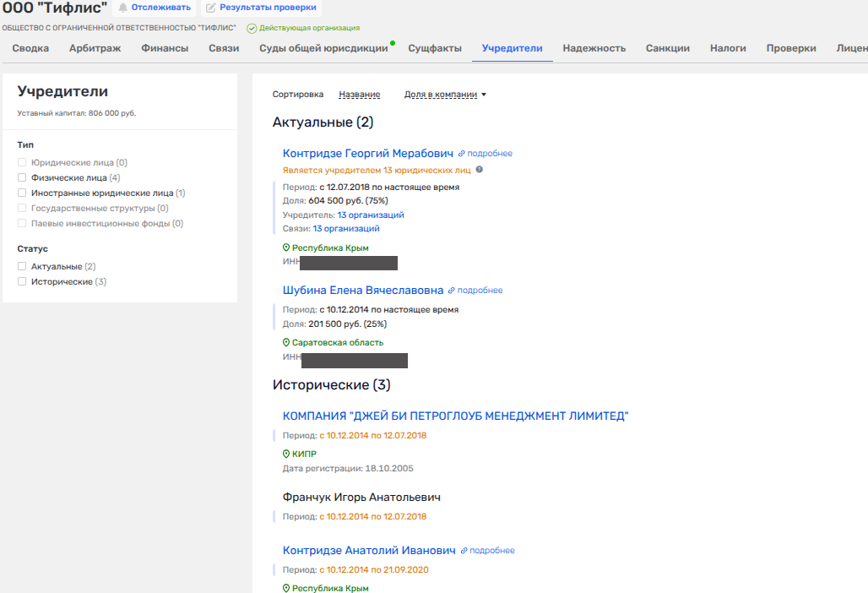Click the green dot on Суды общей юрисдикции

click(x=393, y=42)
